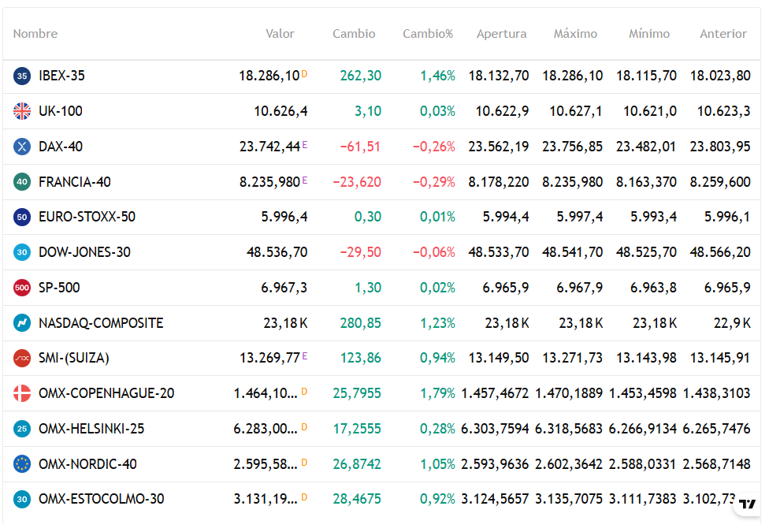Click the delayed data D marker on IBEX-35
This screenshot has width=769, height=532.
pyautogui.click(x=305, y=73)
